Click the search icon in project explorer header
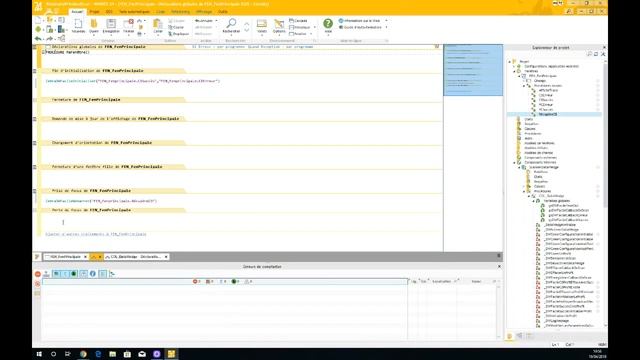The width and height of the screenshot is (640, 360). click(x=589, y=54)
